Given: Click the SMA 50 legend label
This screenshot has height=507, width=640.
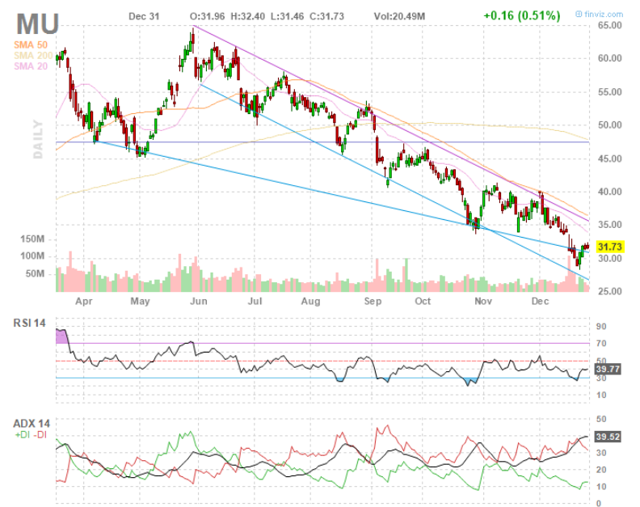Looking at the screenshot, I should point(30,45).
